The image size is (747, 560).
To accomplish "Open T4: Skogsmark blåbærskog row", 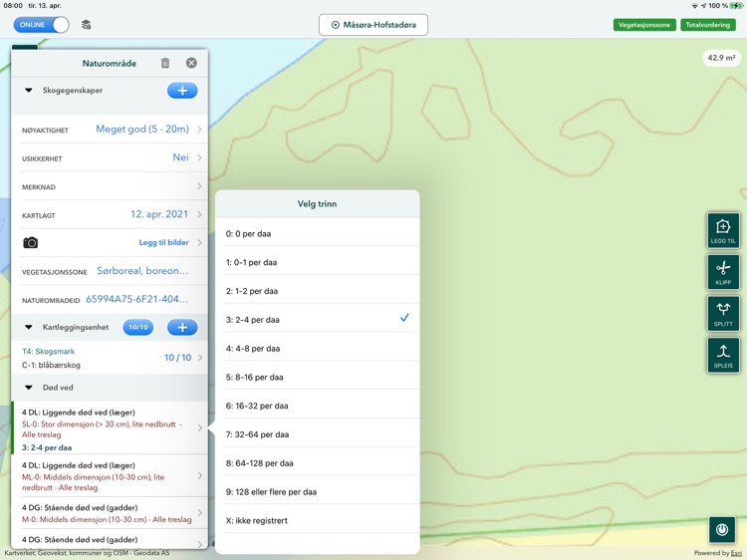I will (110, 358).
